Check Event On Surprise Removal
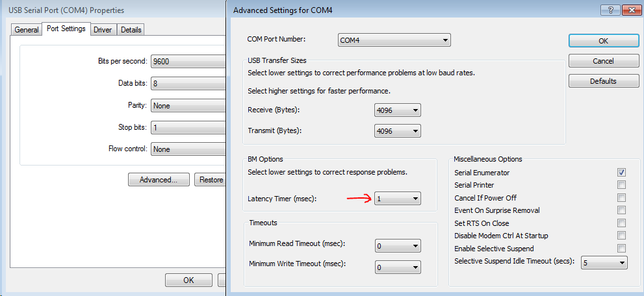 point(621,210)
